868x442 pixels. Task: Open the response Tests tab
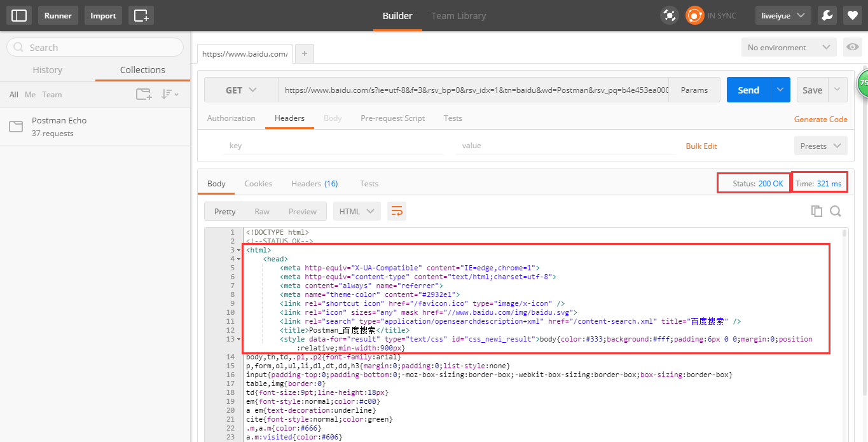(x=369, y=184)
